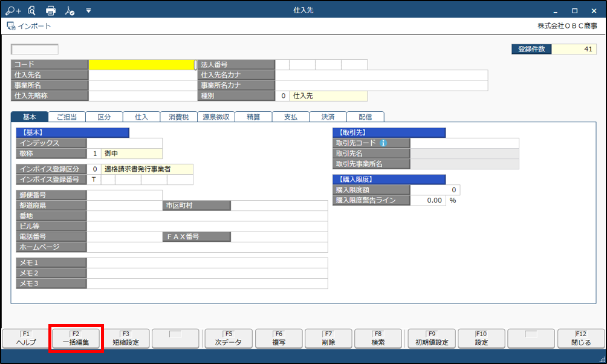
Task: Click the ビル等 input field
Action: (x=207, y=226)
